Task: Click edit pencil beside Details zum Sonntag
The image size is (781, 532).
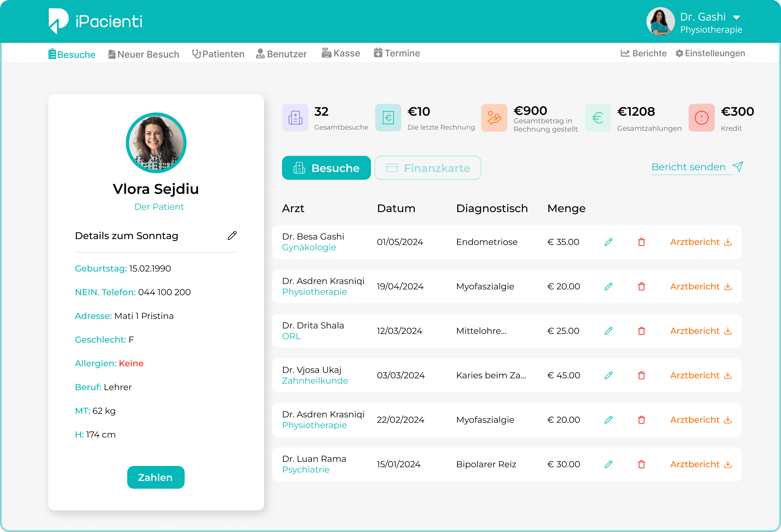Action: point(232,235)
